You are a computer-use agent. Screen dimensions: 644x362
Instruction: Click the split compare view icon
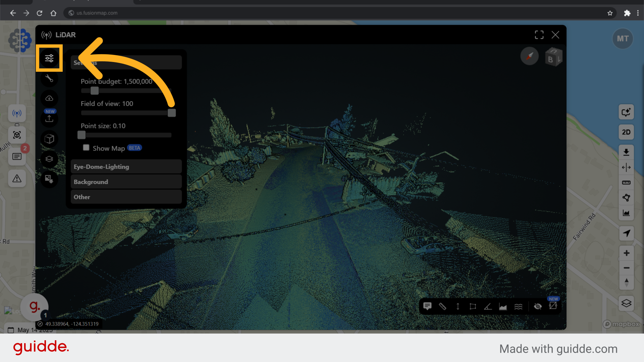click(626, 167)
